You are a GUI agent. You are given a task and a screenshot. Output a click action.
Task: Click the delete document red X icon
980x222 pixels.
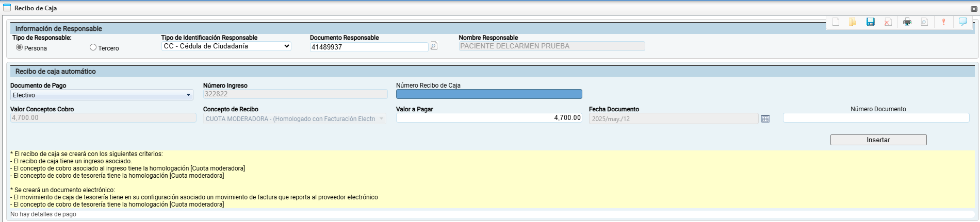point(888,22)
